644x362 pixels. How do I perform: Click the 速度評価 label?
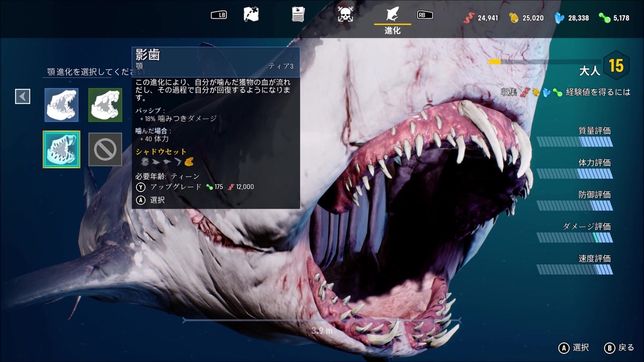coord(595,258)
